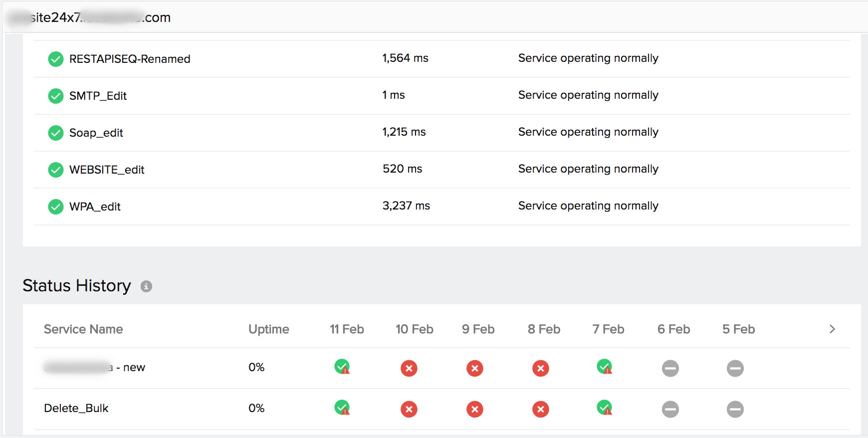Image resolution: width=868 pixels, height=438 pixels.
Task: Show next dates with the right chevron
Action: pyautogui.click(x=832, y=329)
